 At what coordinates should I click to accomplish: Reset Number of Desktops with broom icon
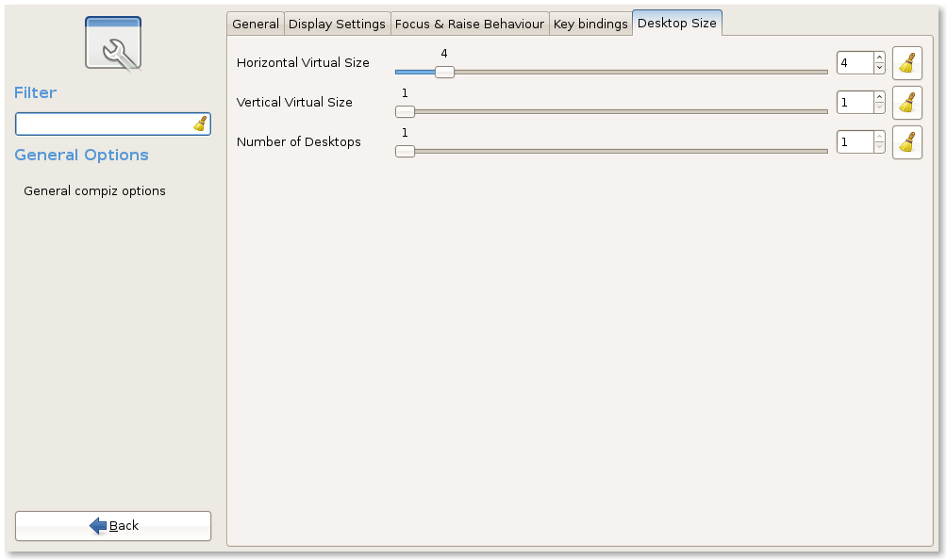906,142
